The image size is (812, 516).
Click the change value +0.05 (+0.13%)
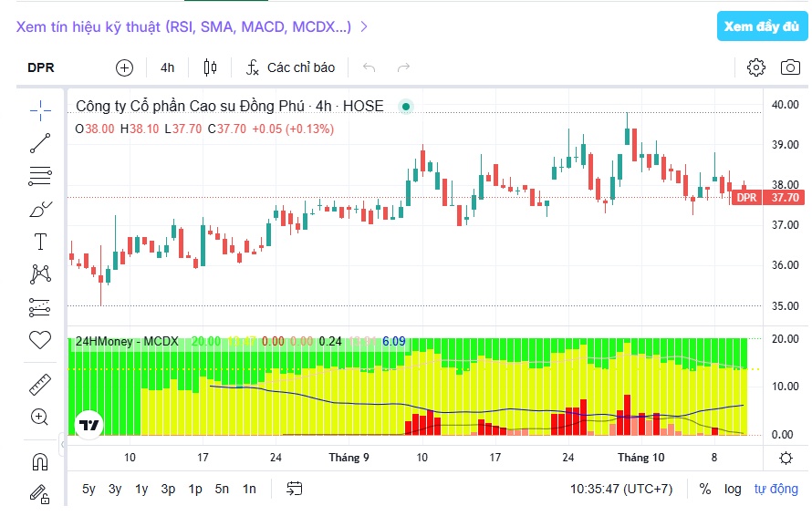pyautogui.click(x=293, y=129)
